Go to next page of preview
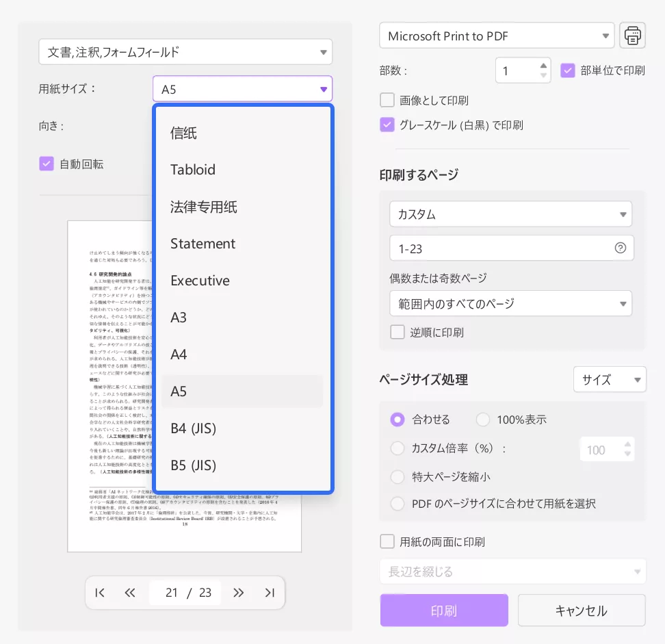Image resolution: width=665 pixels, height=644 pixels. click(238, 593)
